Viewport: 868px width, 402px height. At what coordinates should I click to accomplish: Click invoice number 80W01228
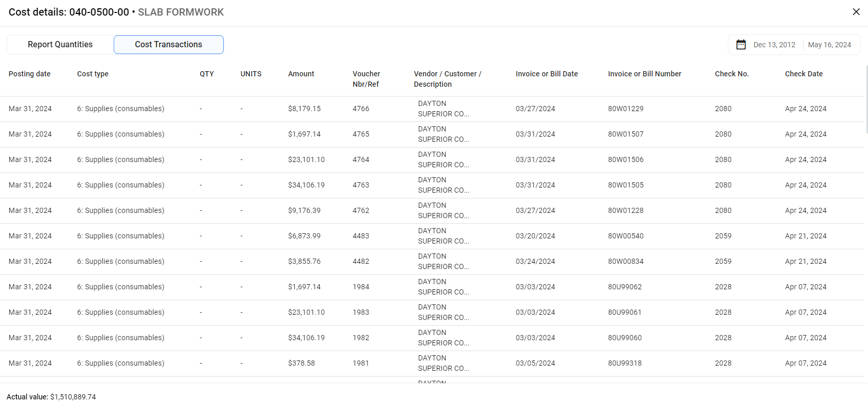[626, 210]
